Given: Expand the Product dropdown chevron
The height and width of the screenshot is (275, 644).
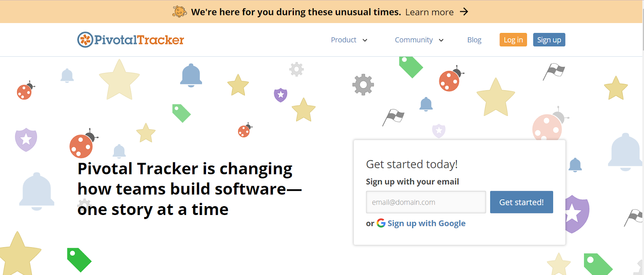Looking at the screenshot, I should [365, 40].
